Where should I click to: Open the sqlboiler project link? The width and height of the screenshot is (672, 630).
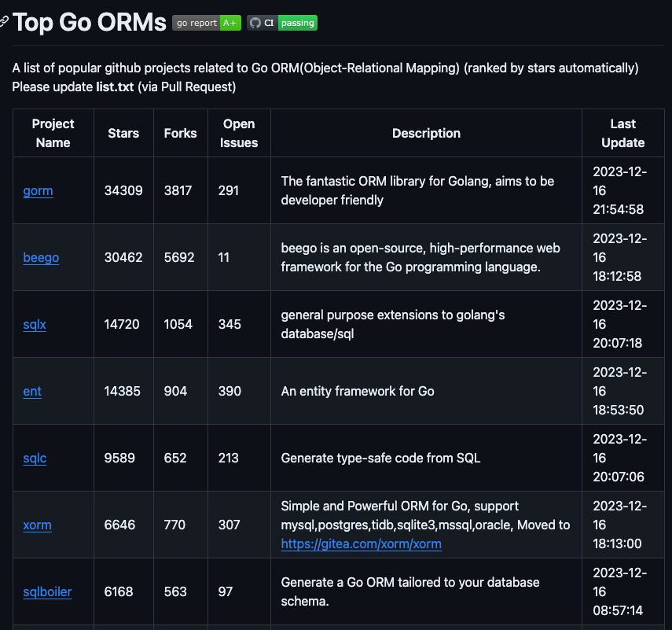tap(47, 591)
